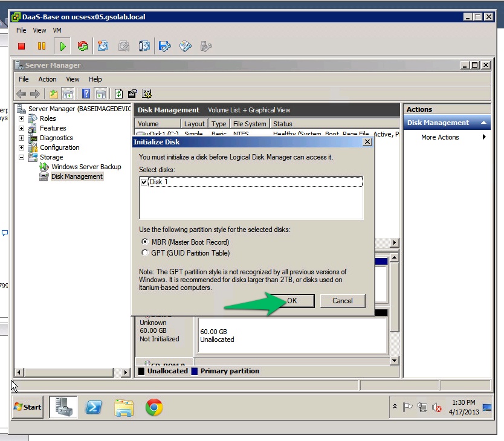Image resolution: width=504 pixels, height=441 pixels.
Task: Click More Actions in Actions pane
Action: point(440,137)
